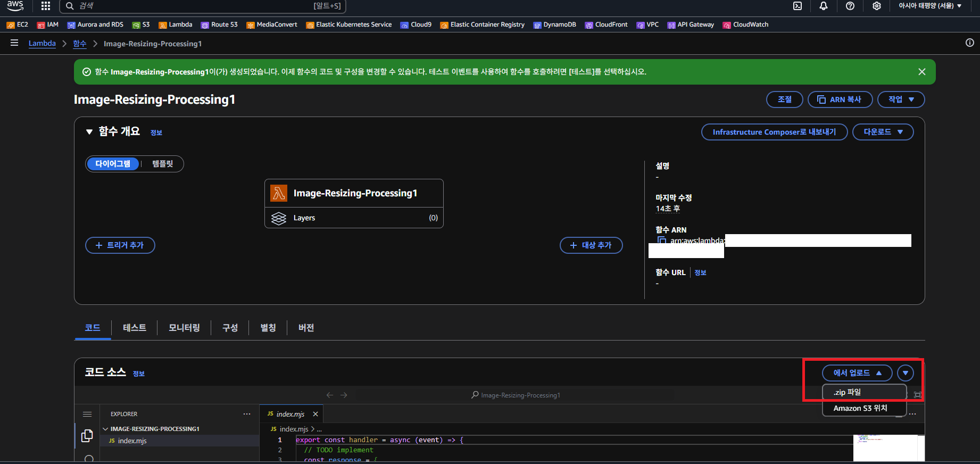Follow the 함수 breadcrumb link
980x464 pixels.
tap(80, 43)
